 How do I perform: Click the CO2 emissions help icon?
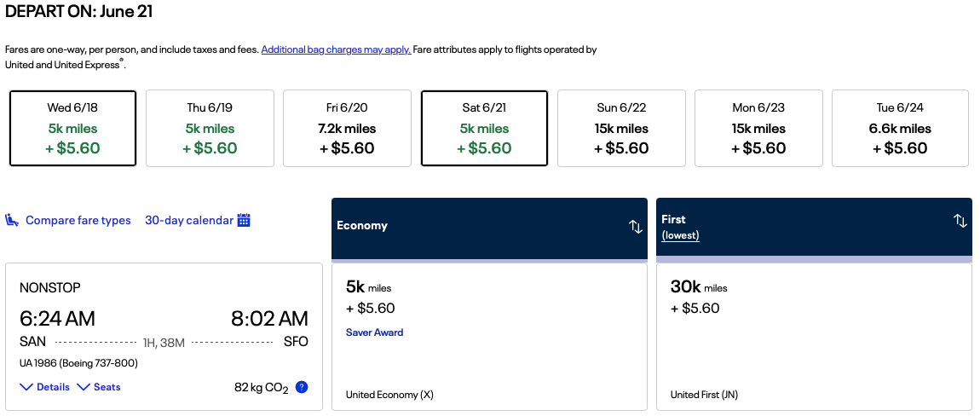coord(301,387)
